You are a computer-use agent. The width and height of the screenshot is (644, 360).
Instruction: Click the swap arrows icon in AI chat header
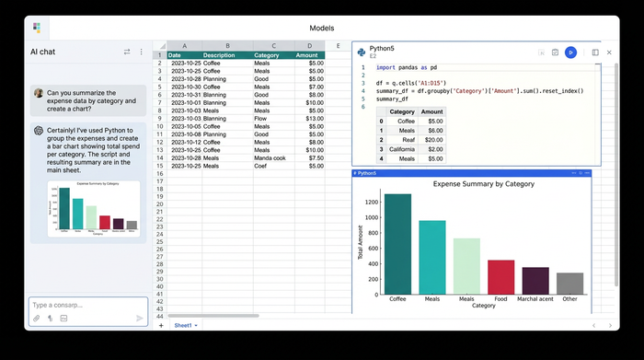point(127,52)
